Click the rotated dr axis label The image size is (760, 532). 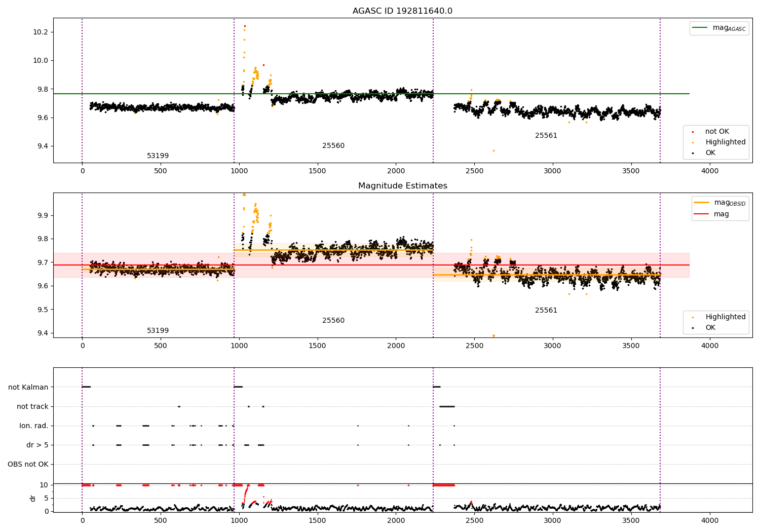coord(33,498)
